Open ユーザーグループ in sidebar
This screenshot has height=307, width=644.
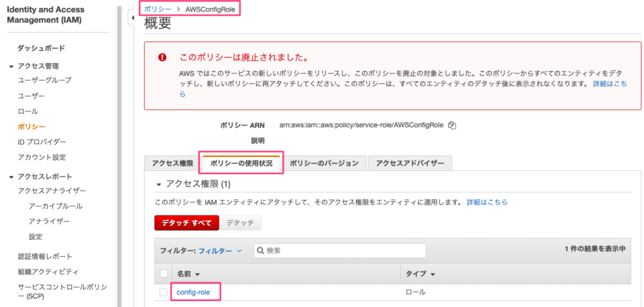point(44,80)
